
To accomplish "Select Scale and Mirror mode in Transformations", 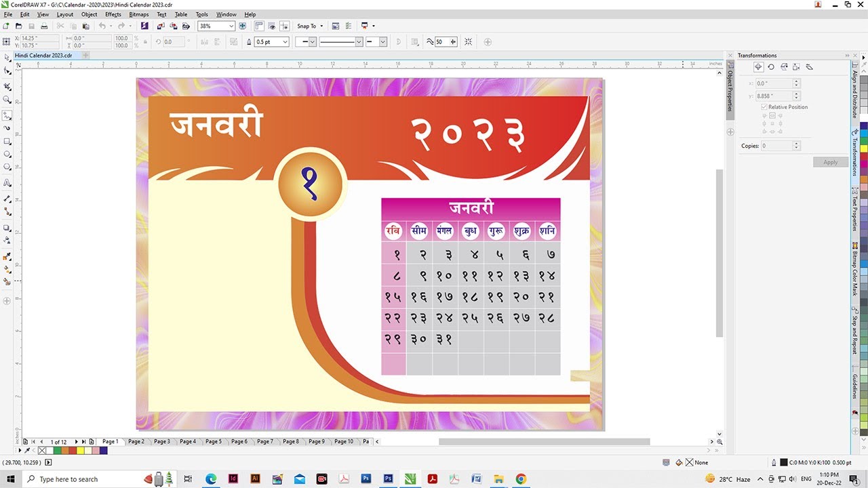I will tap(784, 67).
